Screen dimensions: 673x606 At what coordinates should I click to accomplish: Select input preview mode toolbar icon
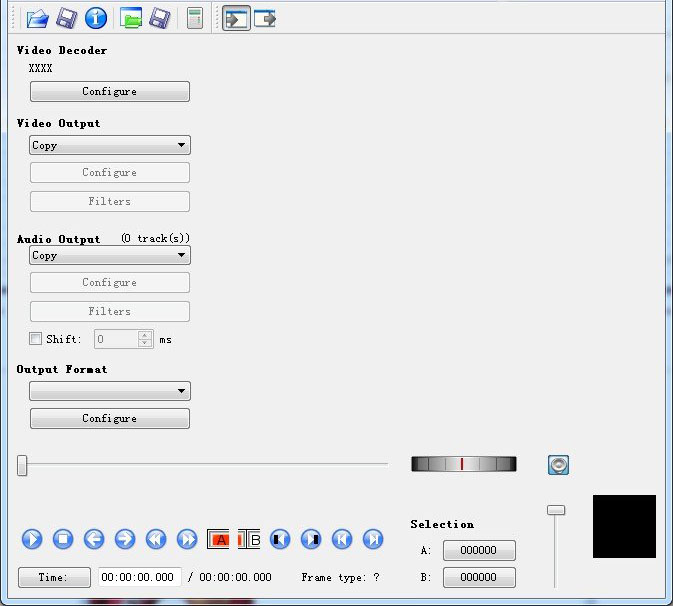(x=236, y=18)
